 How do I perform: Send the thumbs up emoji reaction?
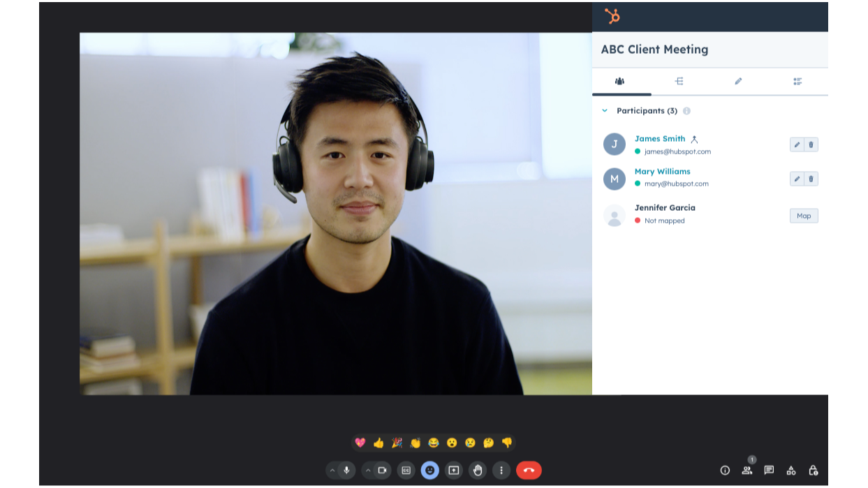click(x=378, y=443)
